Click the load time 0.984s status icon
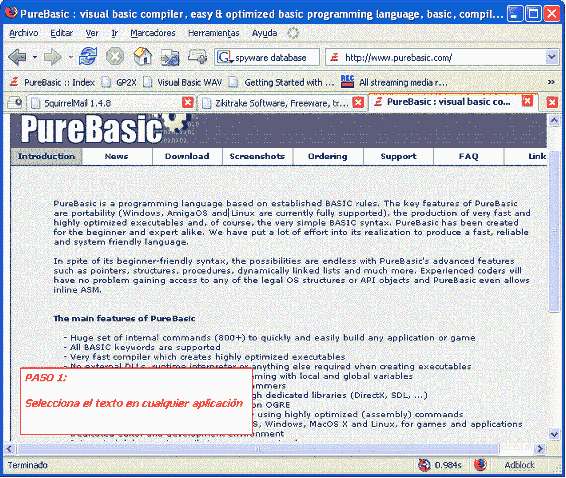This screenshot has height=478, width=566. (x=424, y=465)
